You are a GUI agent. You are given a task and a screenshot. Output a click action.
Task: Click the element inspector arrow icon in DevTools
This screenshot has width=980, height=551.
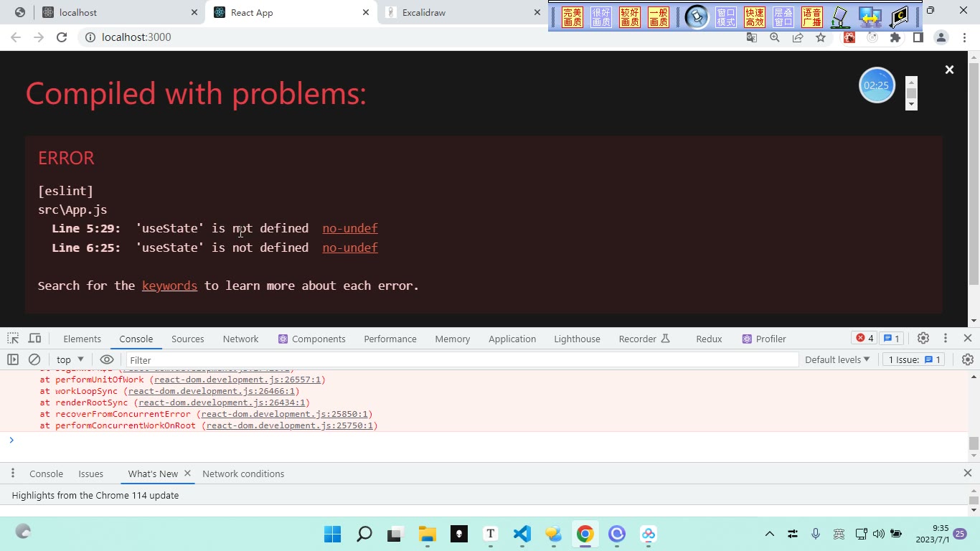13,339
